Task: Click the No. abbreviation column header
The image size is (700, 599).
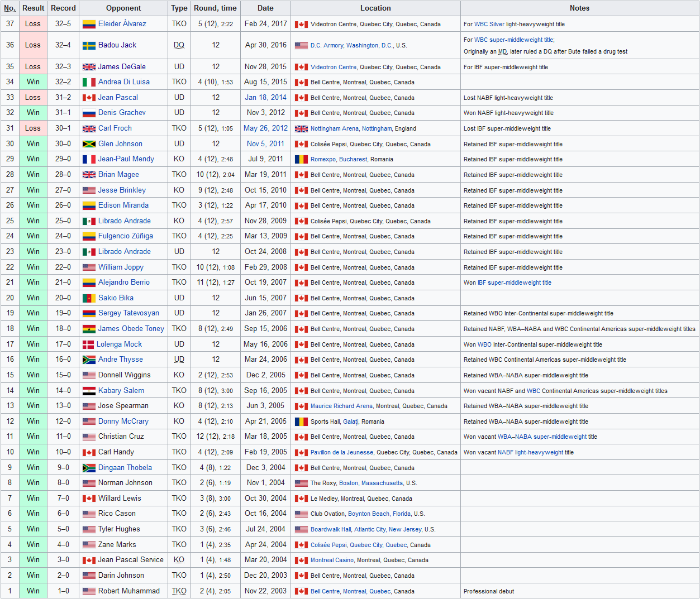Action: click(x=9, y=8)
